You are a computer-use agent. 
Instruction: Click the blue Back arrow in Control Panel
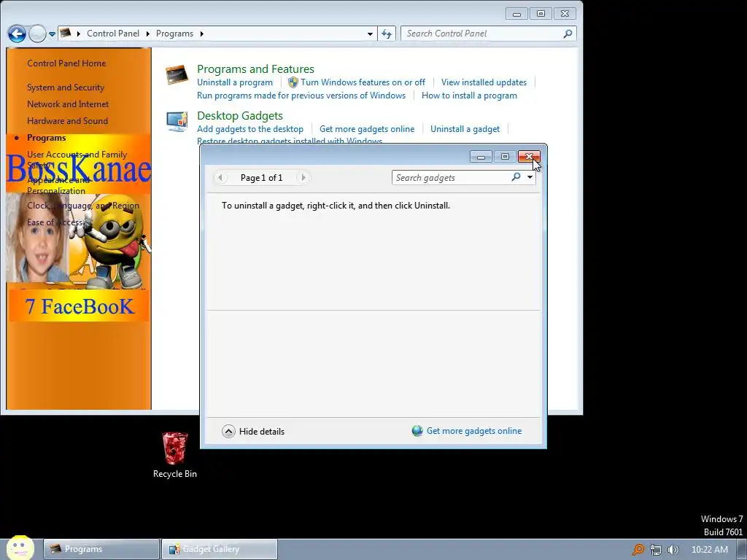[17, 34]
